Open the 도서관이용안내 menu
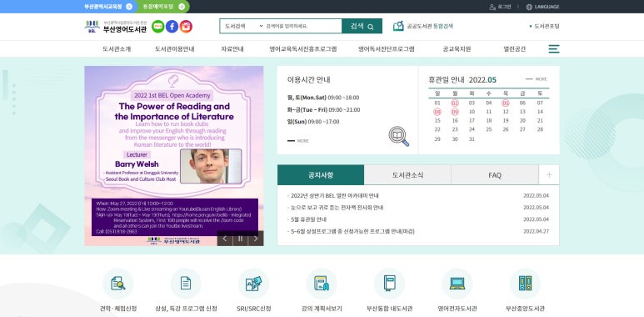Screen dimensions: 644x317 175,49
